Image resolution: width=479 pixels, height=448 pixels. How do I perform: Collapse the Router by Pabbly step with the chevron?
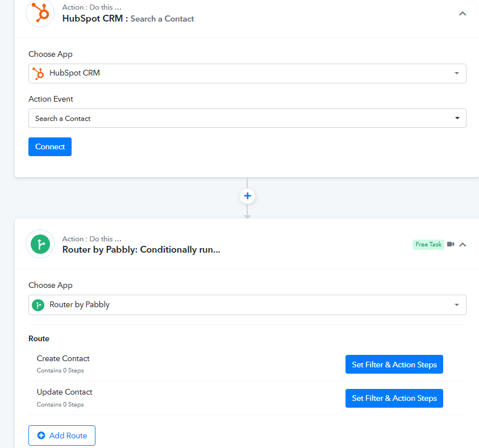pos(463,245)
